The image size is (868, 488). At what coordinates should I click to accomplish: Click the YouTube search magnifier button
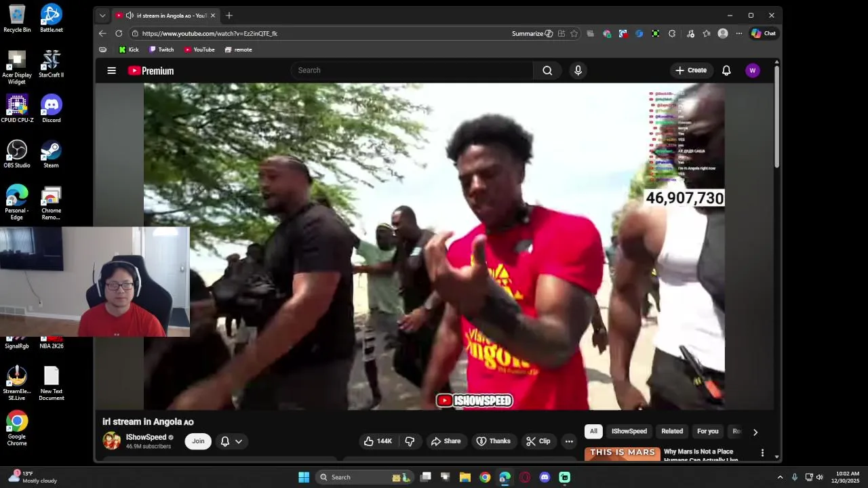(x=547, y=70)
